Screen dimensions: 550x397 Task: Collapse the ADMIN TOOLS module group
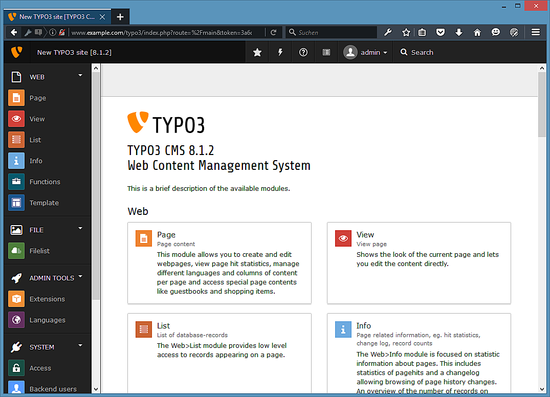(80, 276)
